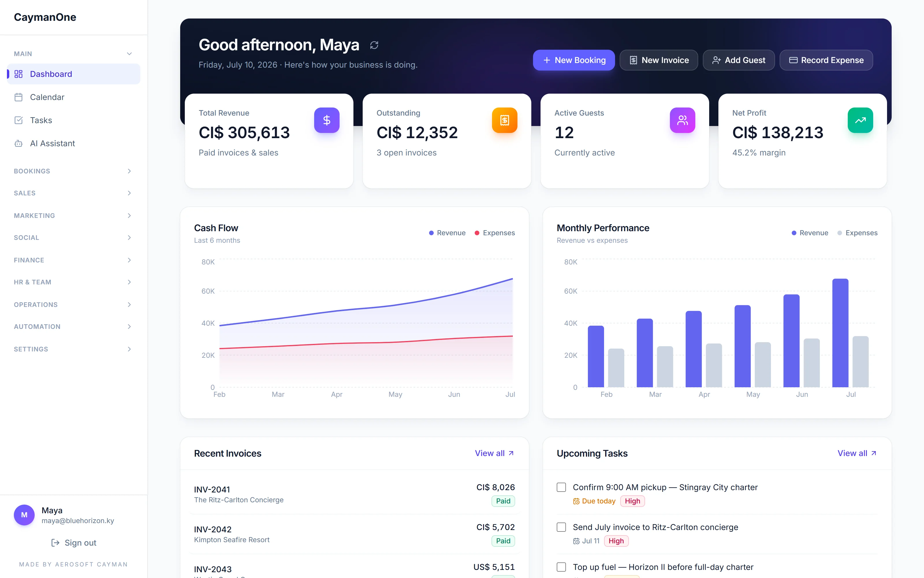Click the refresh icon beside the greeting

point(374,45)
